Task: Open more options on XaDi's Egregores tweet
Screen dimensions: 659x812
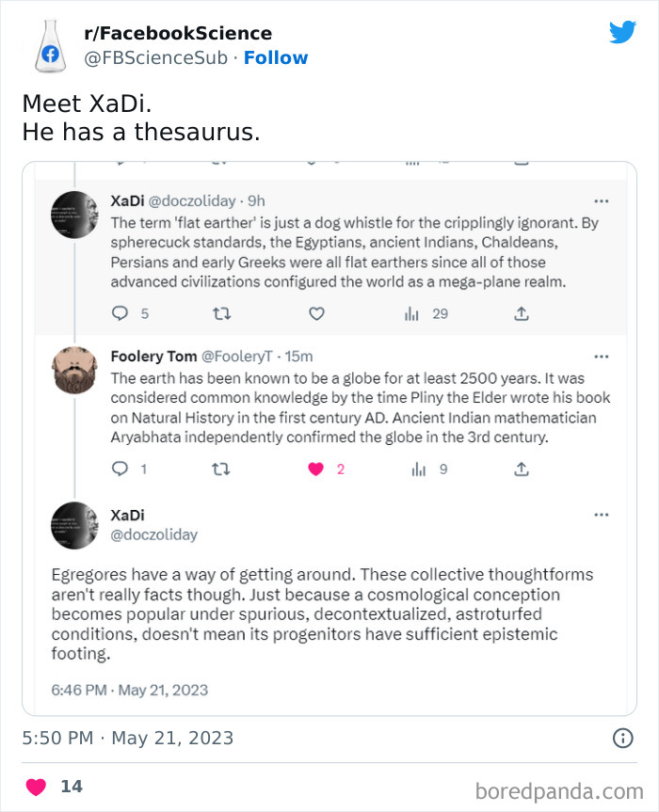Action: [601, 515]
